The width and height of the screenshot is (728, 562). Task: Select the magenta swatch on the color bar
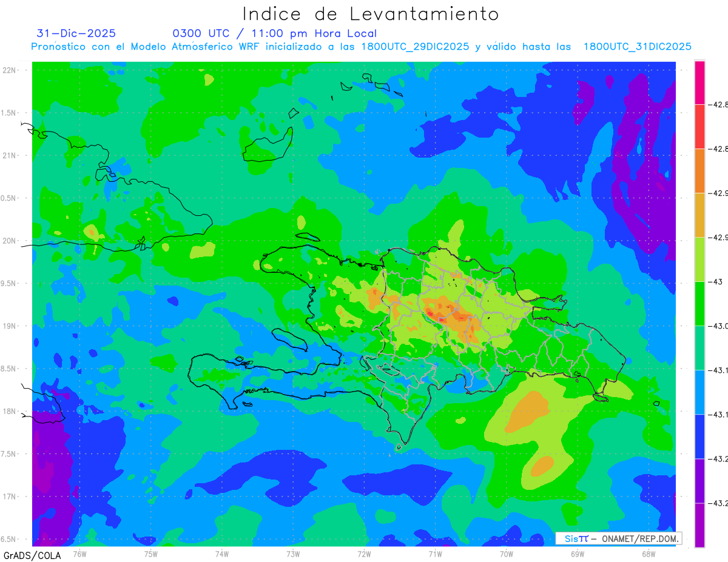[x=699, y=82]
